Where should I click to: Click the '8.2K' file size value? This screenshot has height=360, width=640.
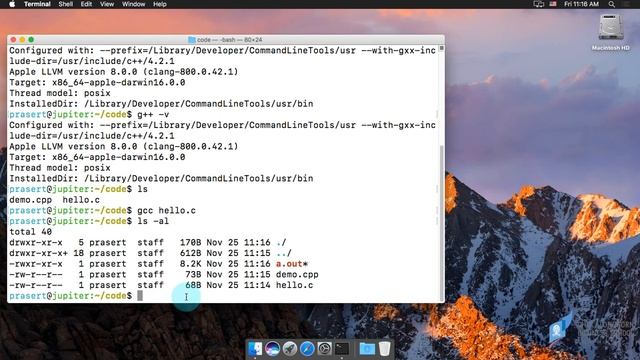click(191, 264)
